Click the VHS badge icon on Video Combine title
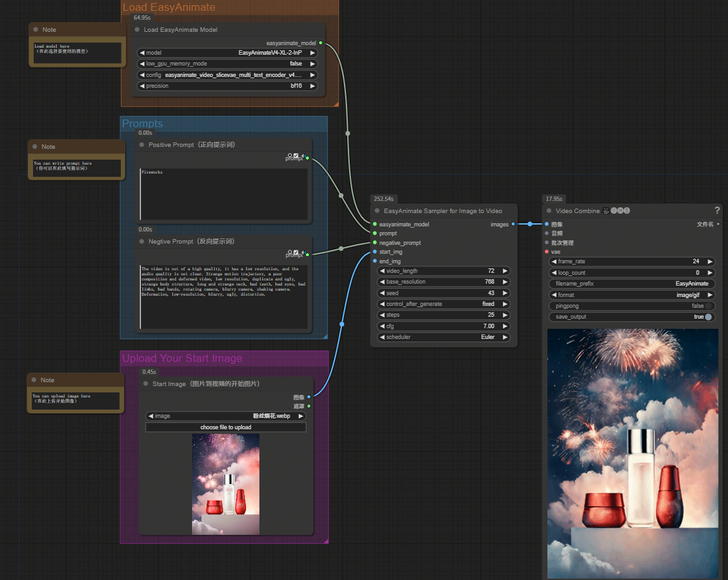This screenshot has height=580, width=728. tap(621, 211)
